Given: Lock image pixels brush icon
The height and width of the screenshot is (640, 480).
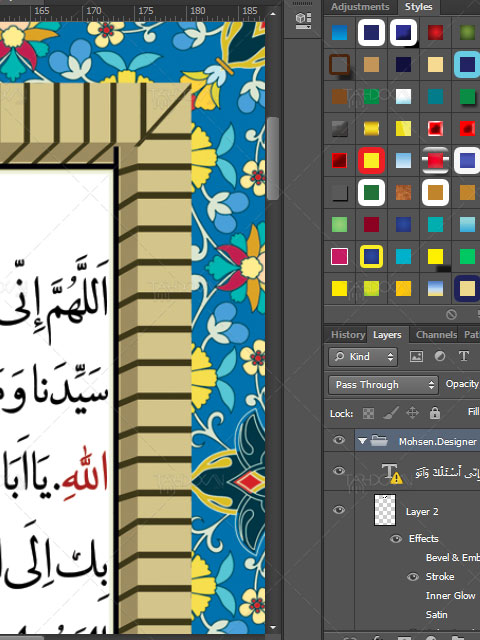Looking at the screenshot, I should pos(391,413).
